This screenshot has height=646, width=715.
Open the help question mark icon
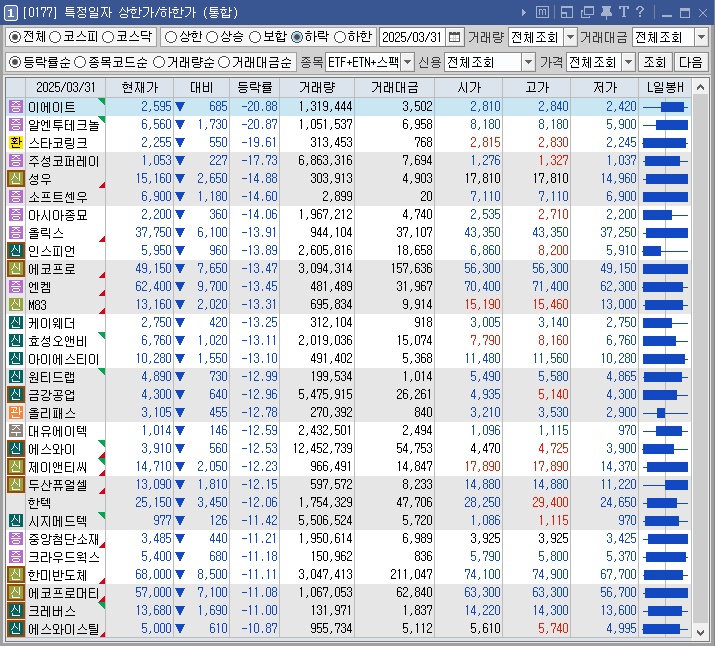click(640, 12)
